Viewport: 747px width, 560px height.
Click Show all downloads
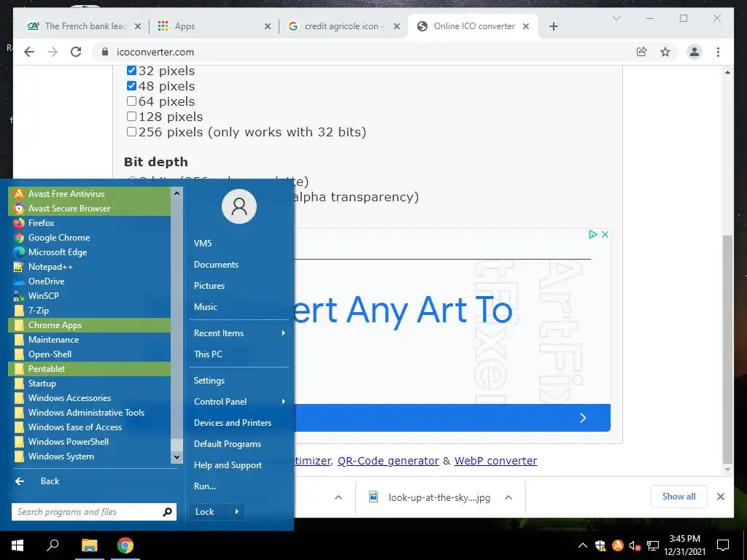[x=679, y=497]
